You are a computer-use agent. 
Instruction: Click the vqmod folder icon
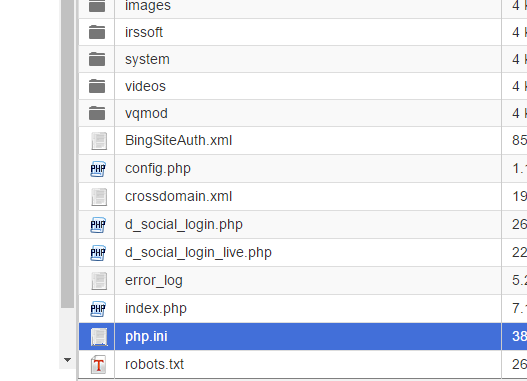(x=97, y=113)
